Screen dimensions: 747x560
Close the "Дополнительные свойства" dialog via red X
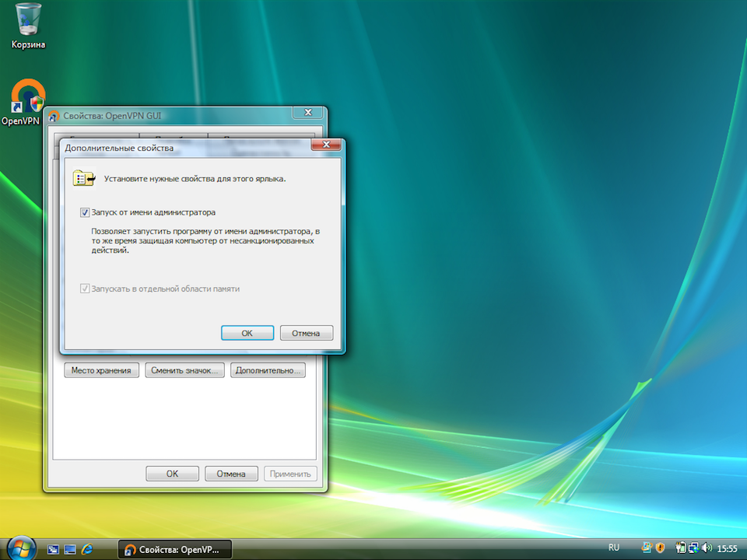coord(326,145)
